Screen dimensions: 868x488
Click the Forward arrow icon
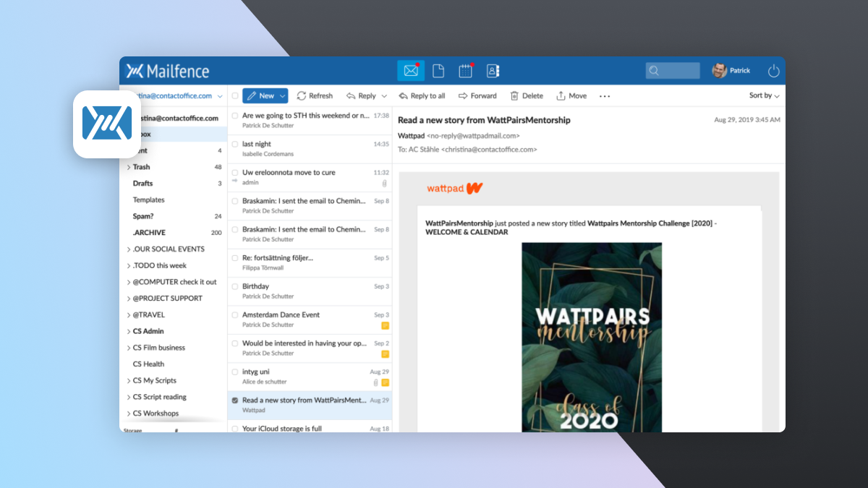(463, 95)
